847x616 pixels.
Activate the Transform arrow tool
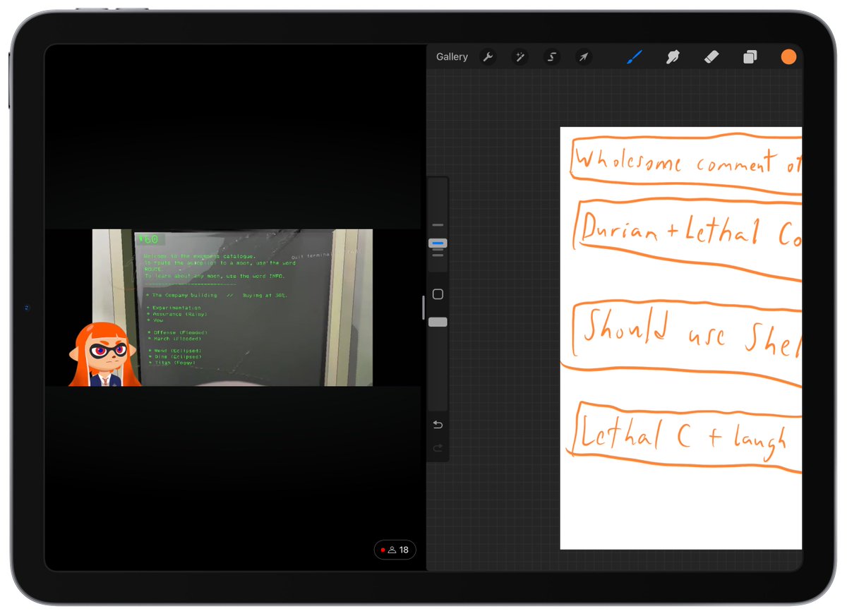[583, 57]
